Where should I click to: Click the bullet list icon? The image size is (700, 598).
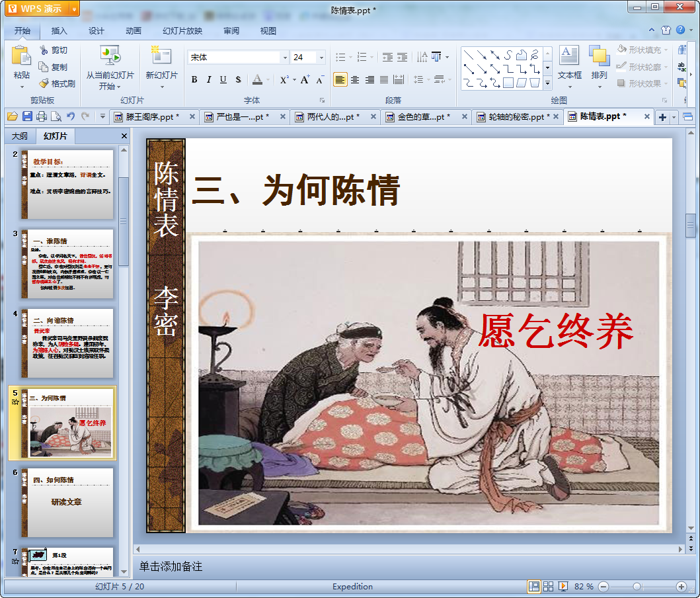340,57
